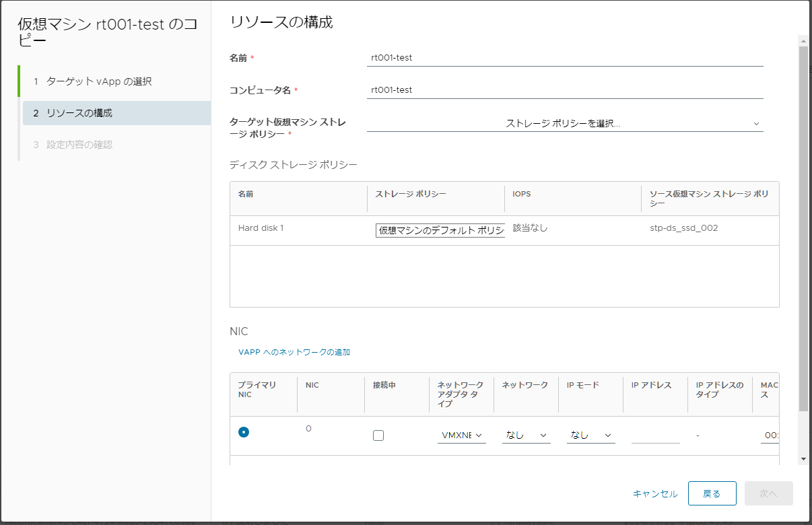Screen dimensions: 812x525
Task: Click the コンピュータ名 input field
Action: (x=565, y=90)
